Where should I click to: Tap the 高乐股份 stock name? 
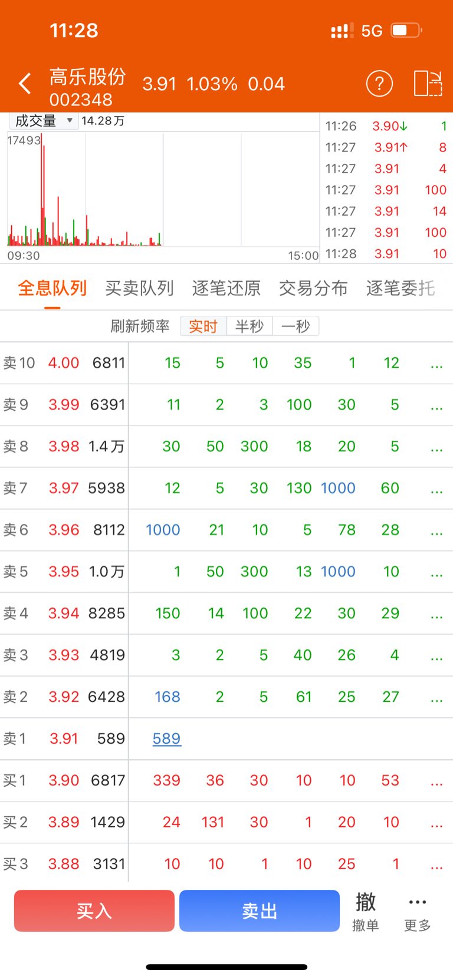tap(87, 77)
